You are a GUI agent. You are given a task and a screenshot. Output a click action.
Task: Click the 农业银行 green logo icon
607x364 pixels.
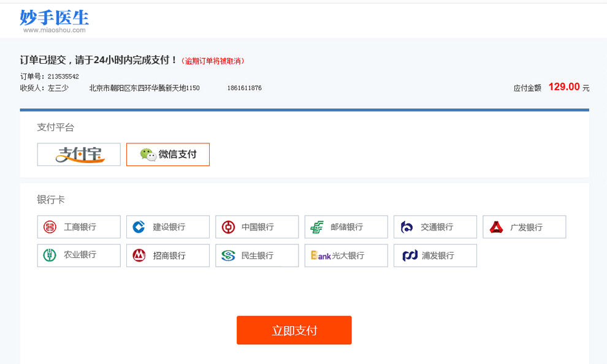coord(50,256)
